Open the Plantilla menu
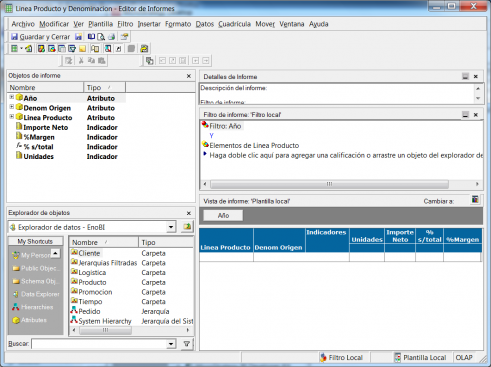Viewport: 491px width, 367px height. (x=100, y=24)
